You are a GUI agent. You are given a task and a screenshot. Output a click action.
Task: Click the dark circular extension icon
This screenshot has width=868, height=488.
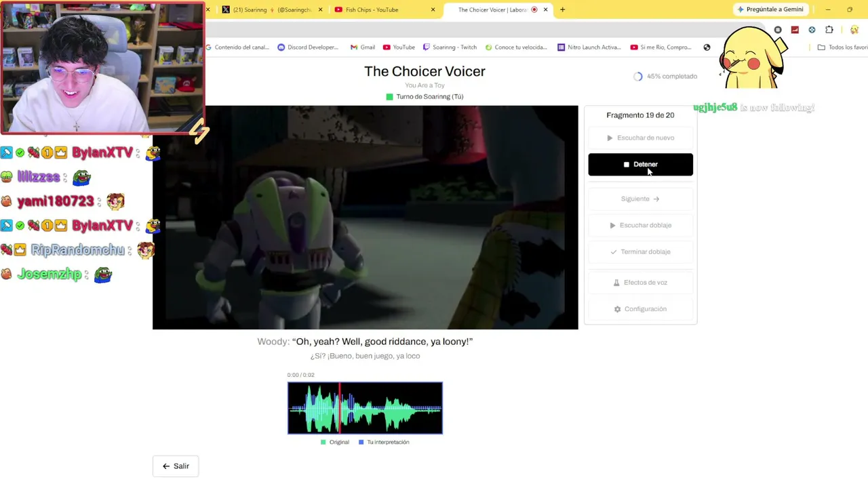[778, 30]
